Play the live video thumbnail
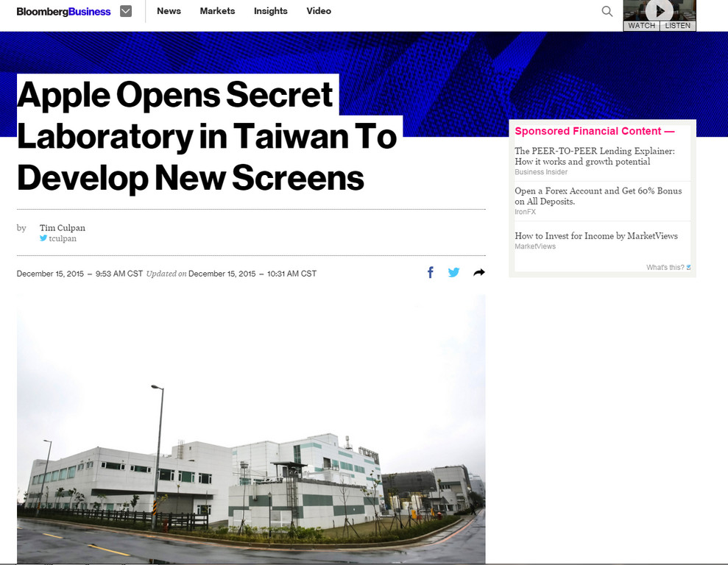The width and height of the screenshot is (728, 565). coord(660,10)
